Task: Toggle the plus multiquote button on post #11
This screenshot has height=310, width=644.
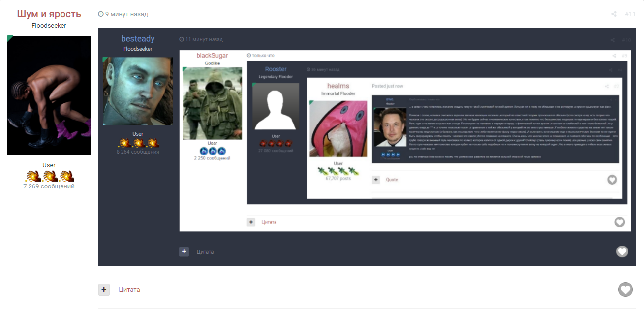Action: [x=104, y=290]
